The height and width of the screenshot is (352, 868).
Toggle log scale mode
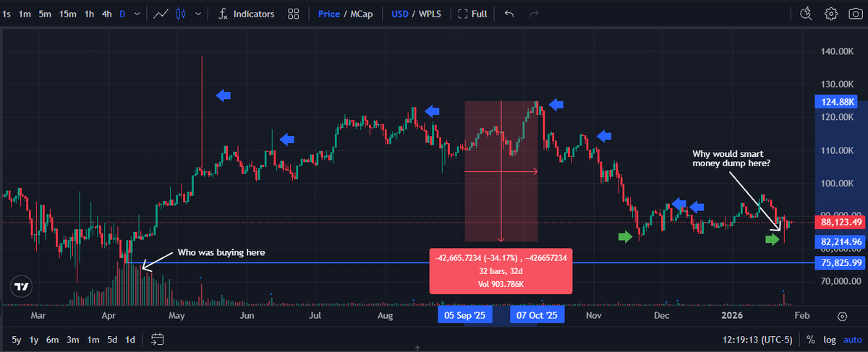[x=829, y=339]
